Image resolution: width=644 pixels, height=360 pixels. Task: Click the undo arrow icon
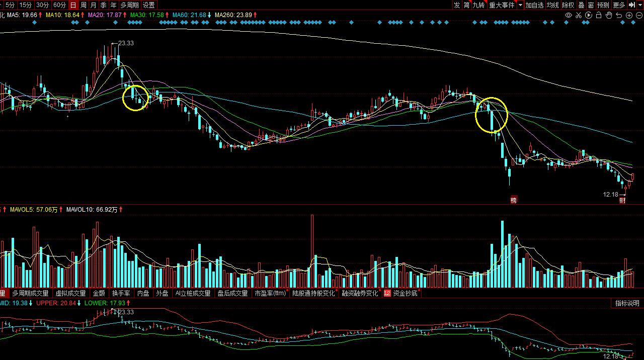(x=619, y=15)
